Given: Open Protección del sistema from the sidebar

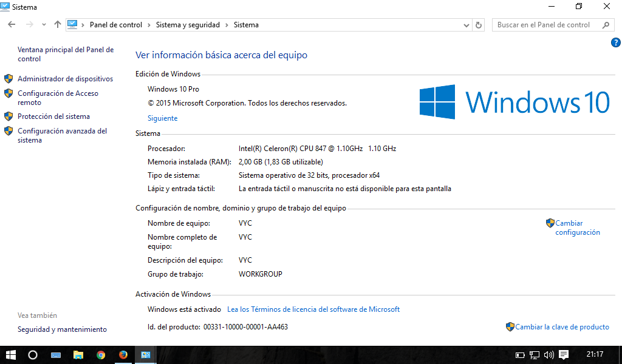Looking at the screenshot, I should [53, 116].
